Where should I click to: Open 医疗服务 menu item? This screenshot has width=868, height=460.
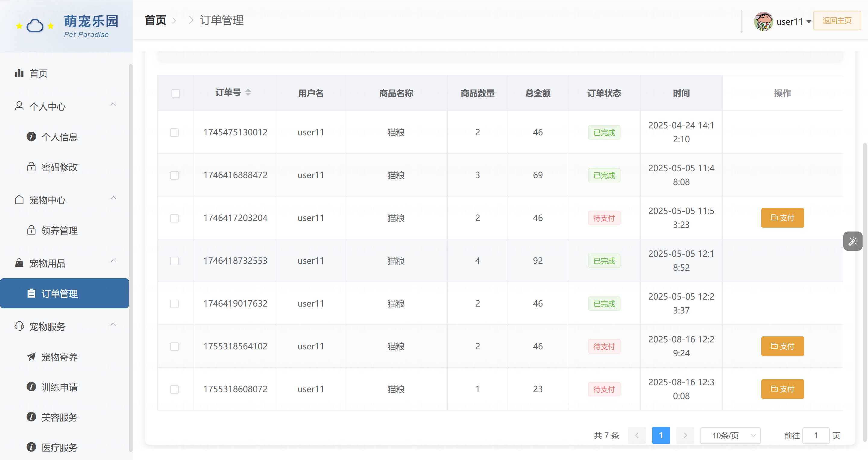64,447
